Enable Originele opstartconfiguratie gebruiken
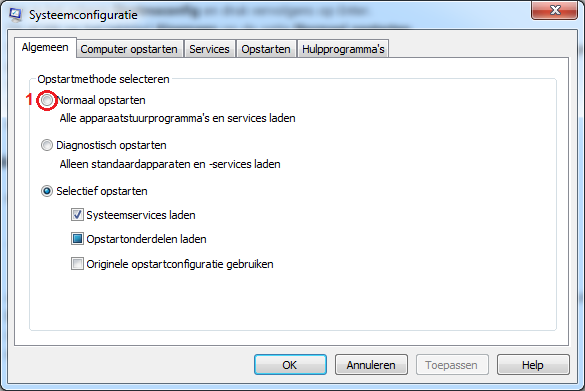The image size is (585, 391). [x=77, y=264]
